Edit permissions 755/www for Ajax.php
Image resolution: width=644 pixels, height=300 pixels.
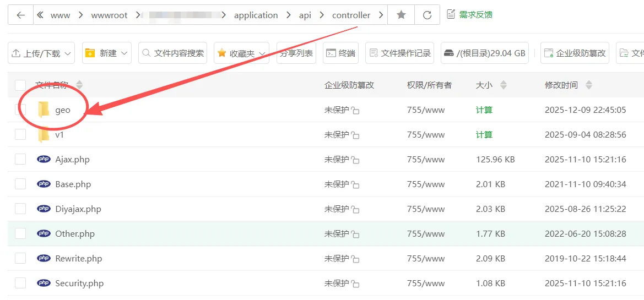pyautogui.click(x=425, y=159)
